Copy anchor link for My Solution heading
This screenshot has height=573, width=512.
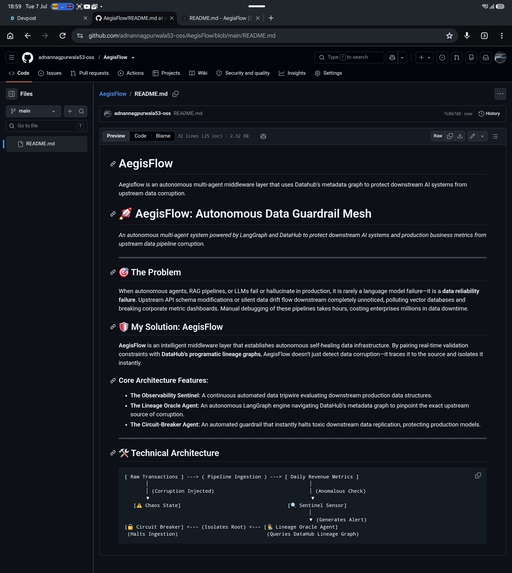(x=113, y=327)
